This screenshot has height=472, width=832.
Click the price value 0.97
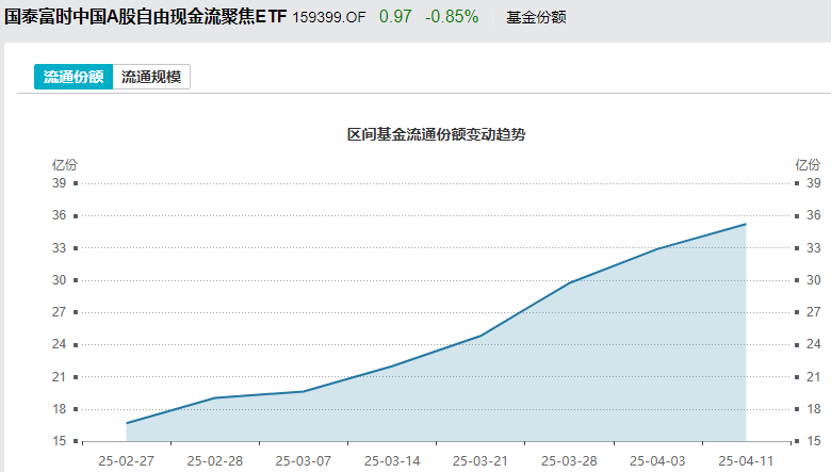tap(395, 17)
